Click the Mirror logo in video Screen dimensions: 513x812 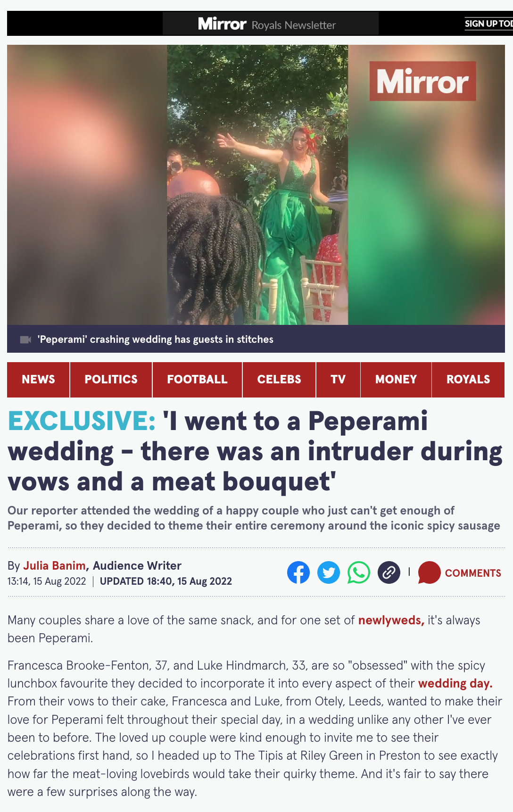tap(422, 81)
